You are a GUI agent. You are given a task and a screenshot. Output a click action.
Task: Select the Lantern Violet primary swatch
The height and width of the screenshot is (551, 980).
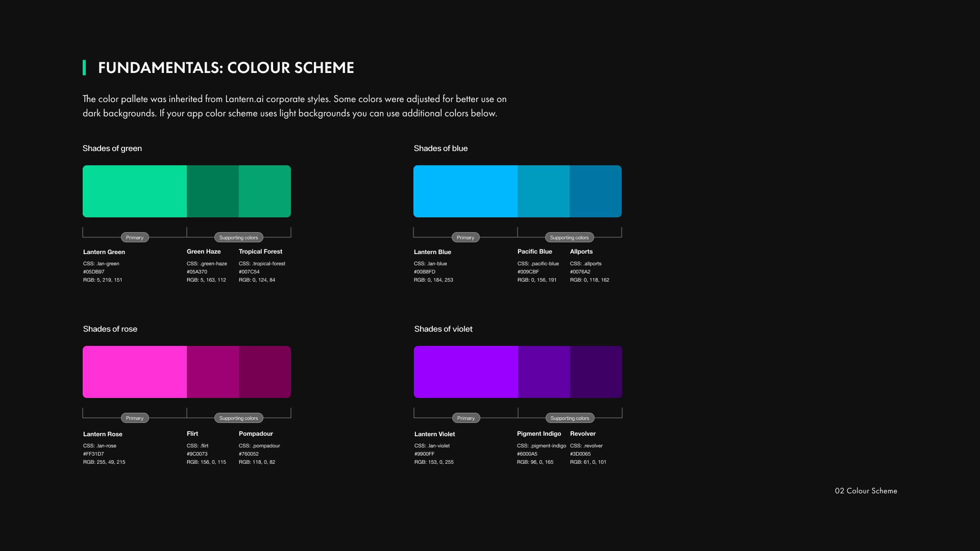tap(466, 372)
